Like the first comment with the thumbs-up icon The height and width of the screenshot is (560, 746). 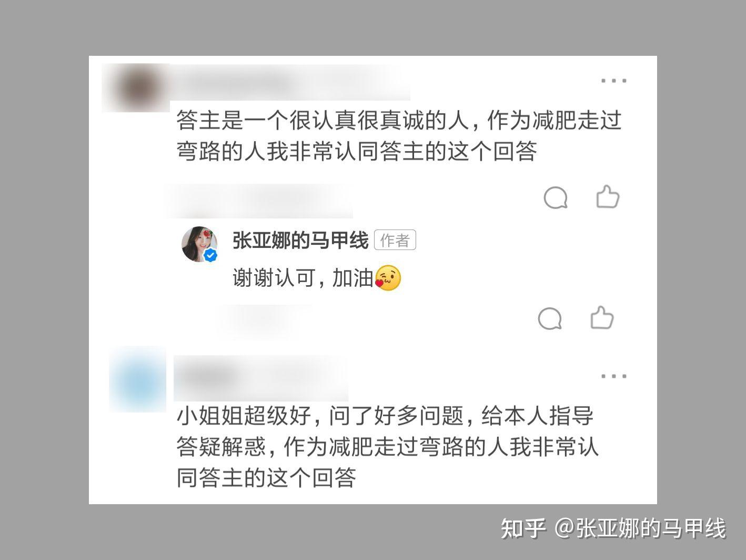pyautogui.click(x=608, y=197)
